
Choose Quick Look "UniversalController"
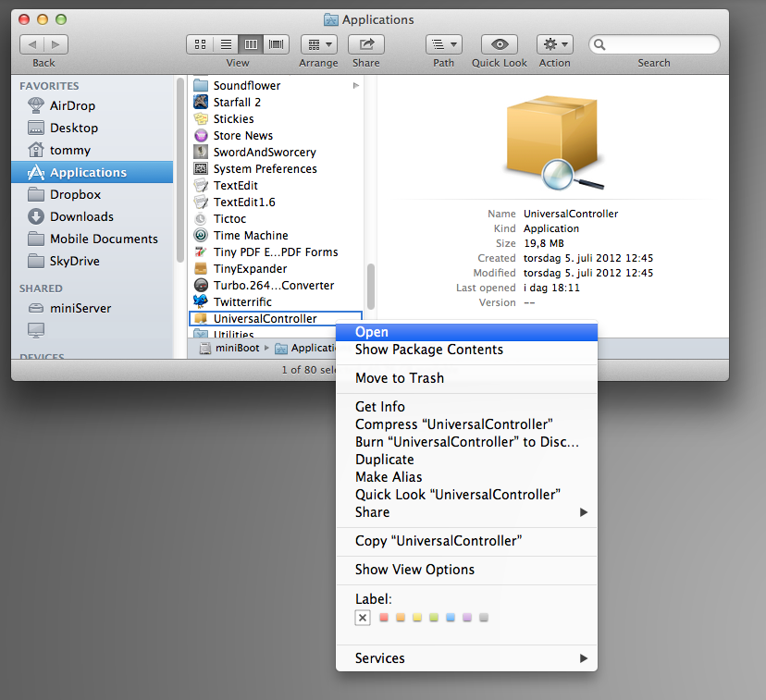coord(466,495)
